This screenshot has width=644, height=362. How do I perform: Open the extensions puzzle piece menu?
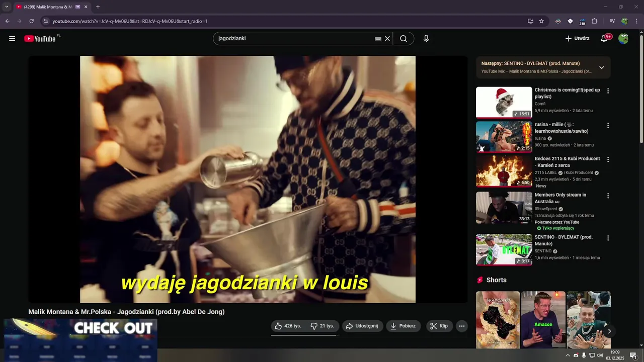594,21
